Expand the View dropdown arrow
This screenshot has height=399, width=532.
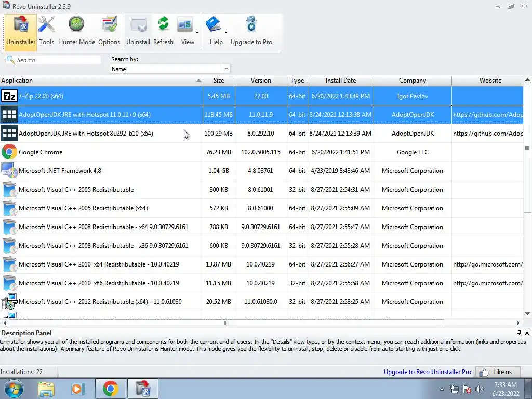tap(197, 33)
